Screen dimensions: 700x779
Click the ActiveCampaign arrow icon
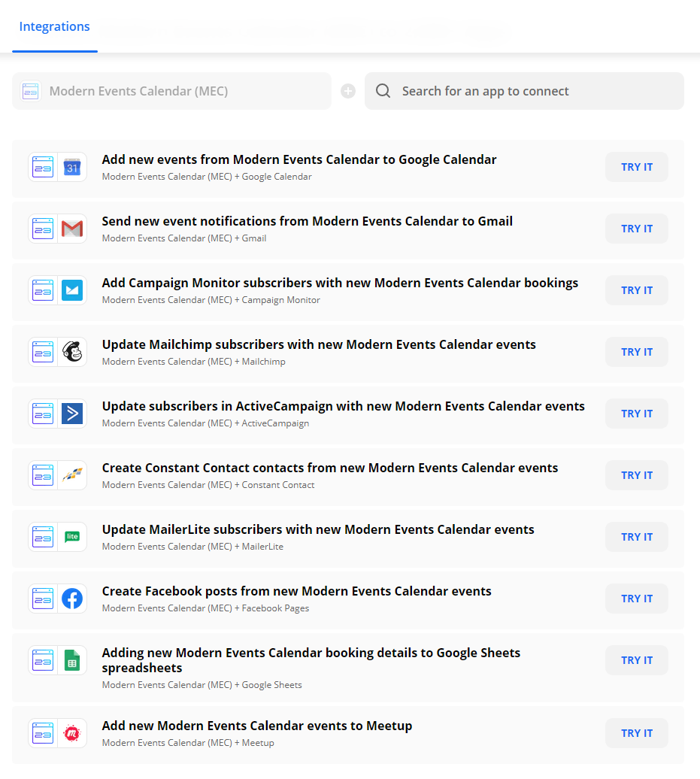pos(72,414)
